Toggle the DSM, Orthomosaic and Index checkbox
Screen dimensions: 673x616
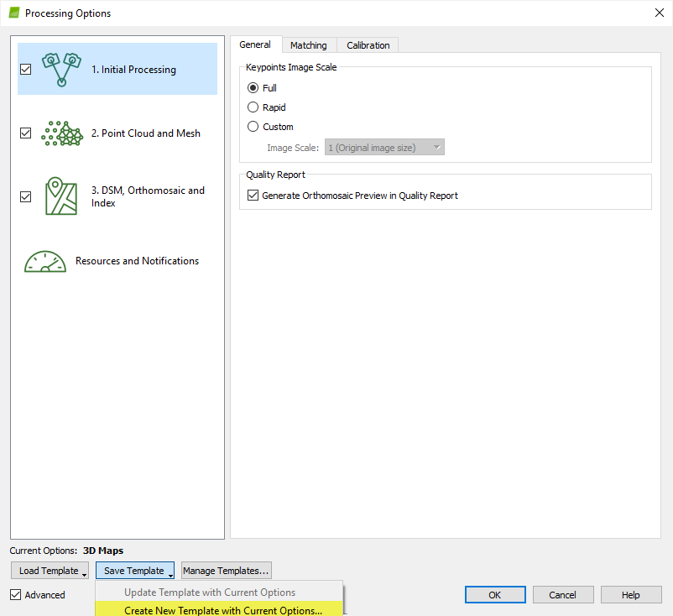(x=25, y=196)
